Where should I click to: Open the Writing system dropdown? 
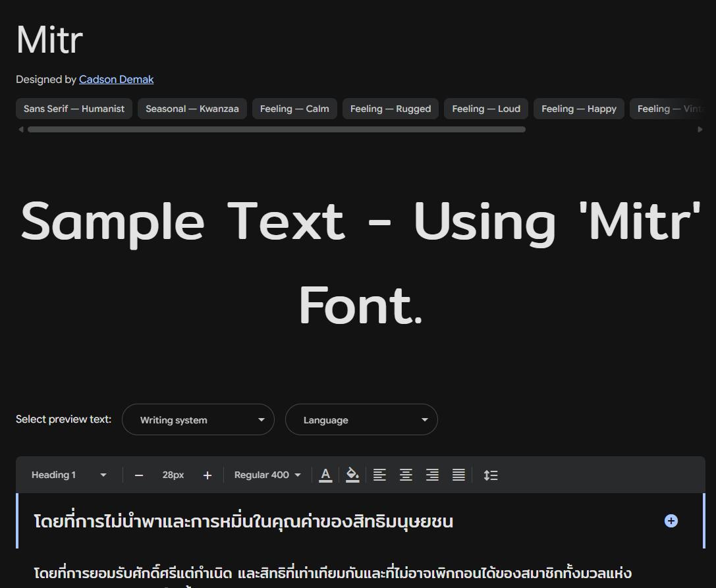pyautogui.click(x=198, y=419)
